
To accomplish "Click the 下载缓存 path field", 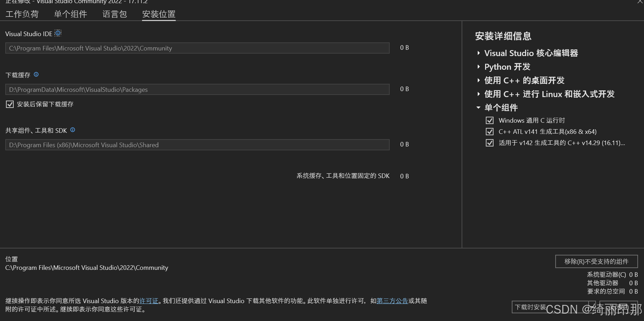I will [197, 89].
